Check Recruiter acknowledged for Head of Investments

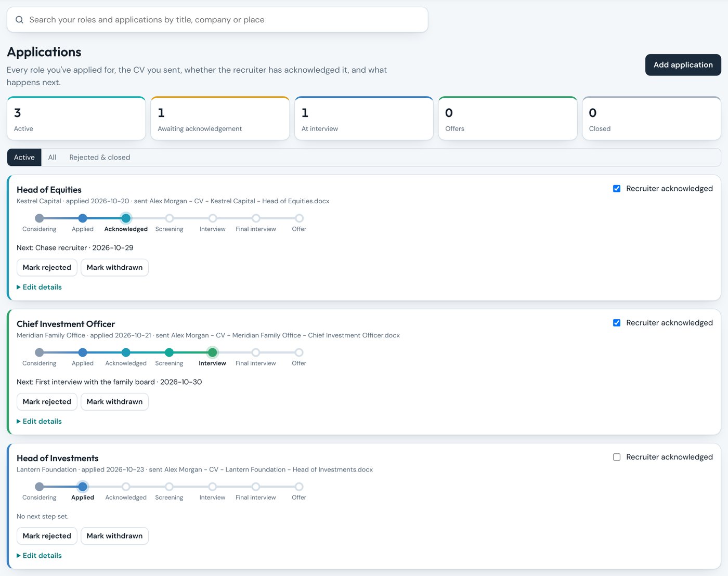click(617, 457)
